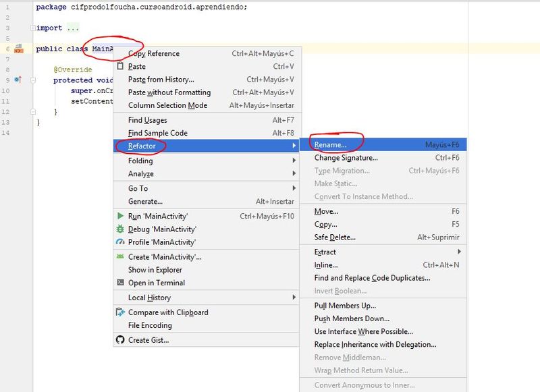Image resolution: width=540 pixels, height=392 pixels.
Task: Choose Change Signature...
Action: point(383,158)
